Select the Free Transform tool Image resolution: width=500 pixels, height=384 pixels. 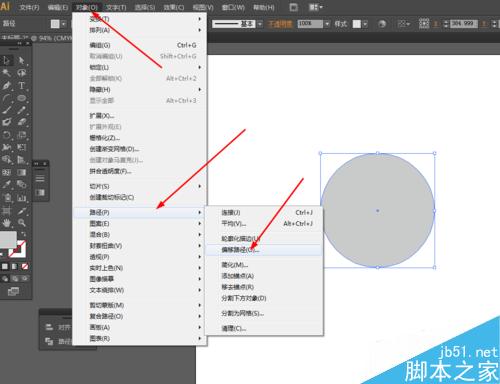21,147
